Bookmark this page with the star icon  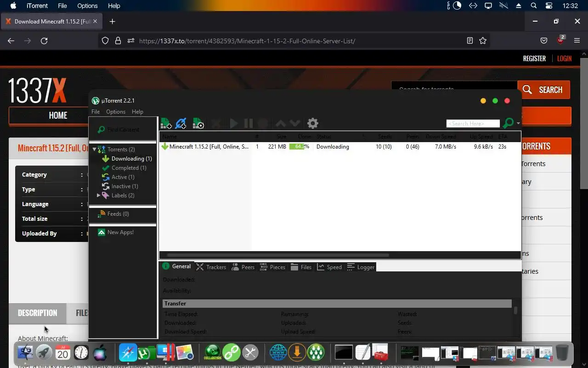483,41
